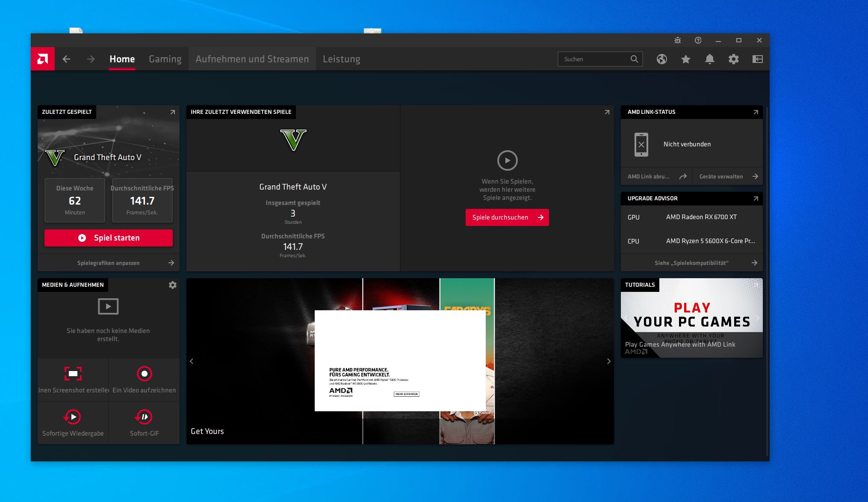Image resolution: width=868 pixels, height=502 pixels.
Task: Click the Spiel starten button
Action: pos(109,238)
